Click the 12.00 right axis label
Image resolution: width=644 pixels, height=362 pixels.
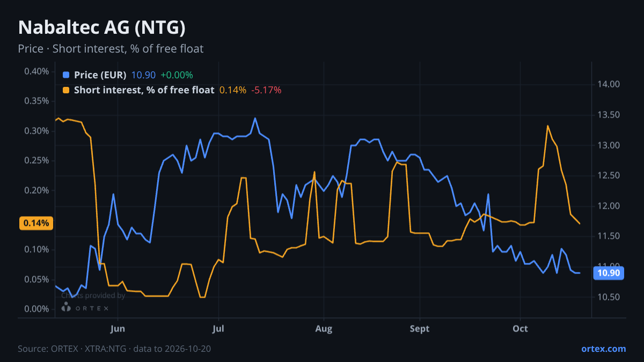coord(608,206)
